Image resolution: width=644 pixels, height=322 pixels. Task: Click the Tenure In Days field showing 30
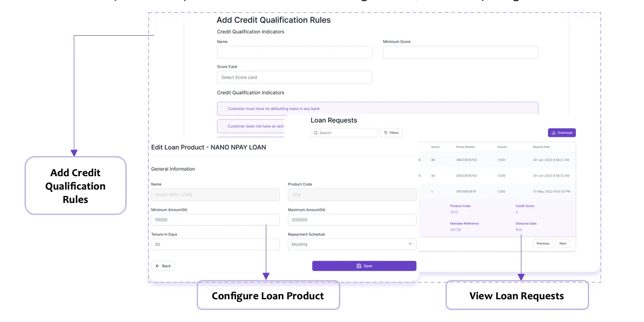coord(215,244)
